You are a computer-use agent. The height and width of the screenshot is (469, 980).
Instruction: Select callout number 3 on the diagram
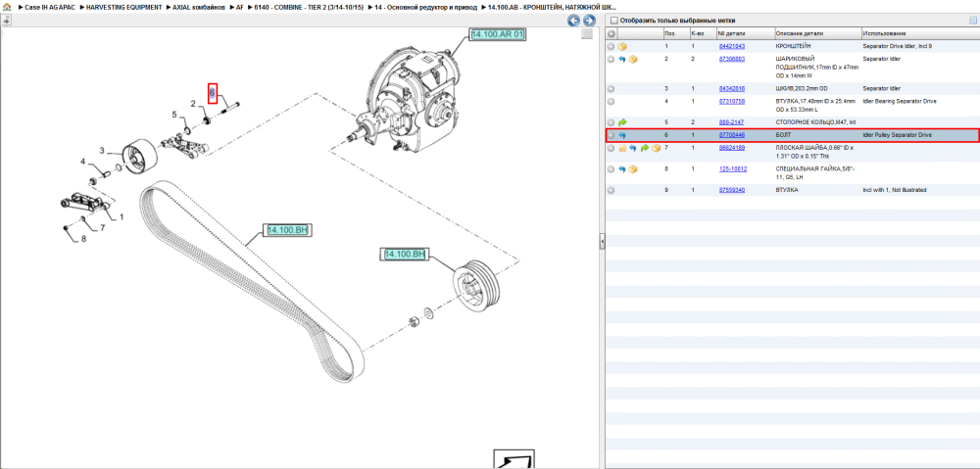tap(102, 151)
